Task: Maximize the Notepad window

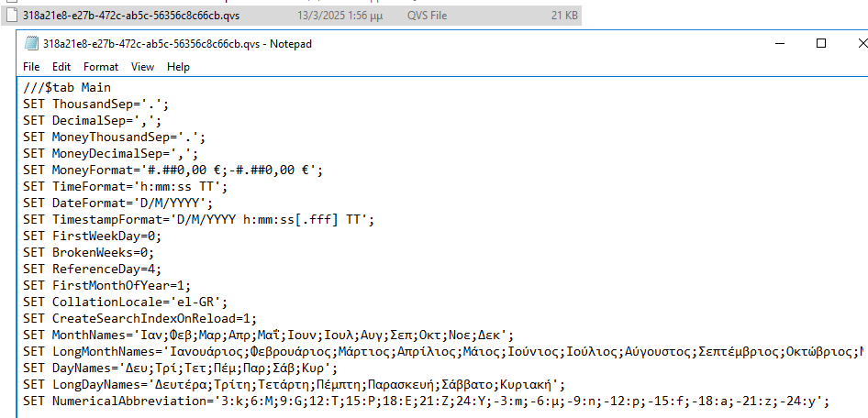Action: [x=821, y=44]
